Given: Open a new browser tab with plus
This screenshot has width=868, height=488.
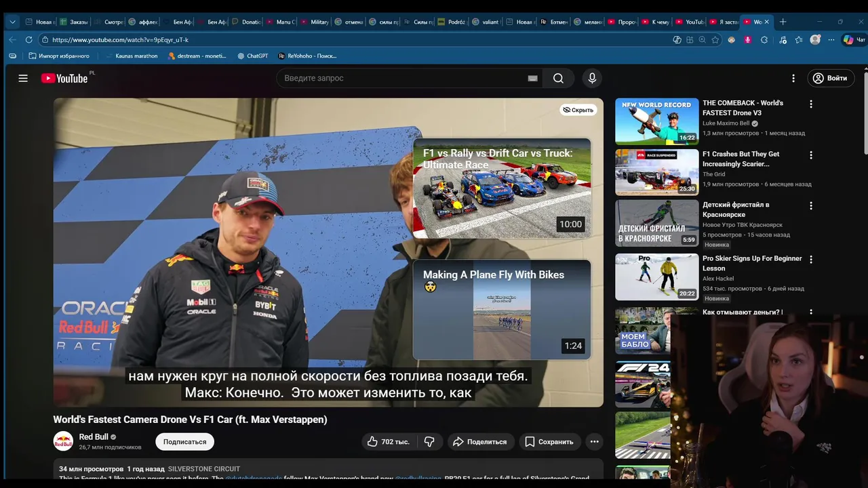Looking at the screenshot, I should pyautogui.click(x=783, y=22).
